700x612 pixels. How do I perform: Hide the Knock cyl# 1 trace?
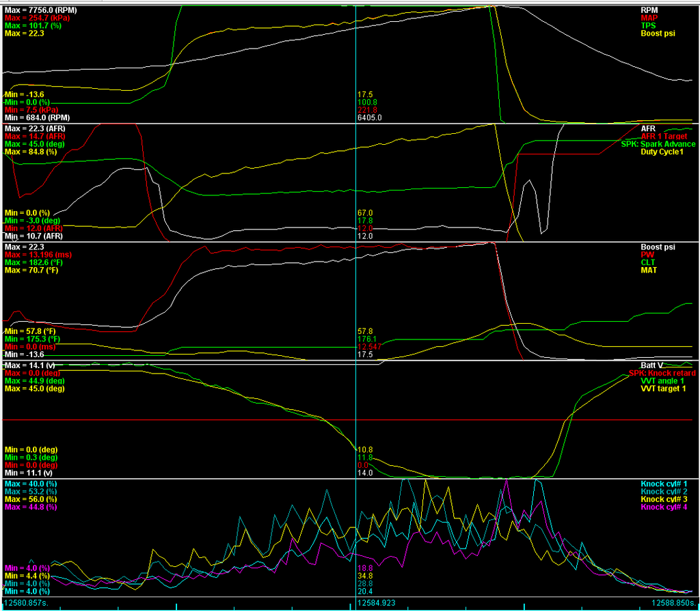point(664,483)
